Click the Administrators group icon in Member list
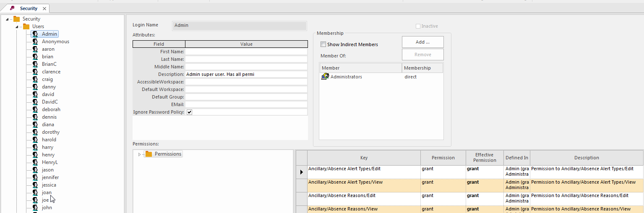 [x=325, y=77]
